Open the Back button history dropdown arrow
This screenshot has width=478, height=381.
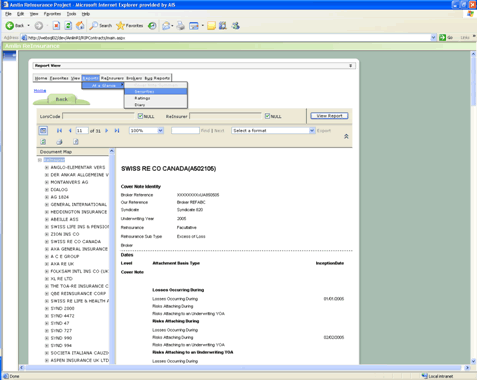tap(28, 26)
